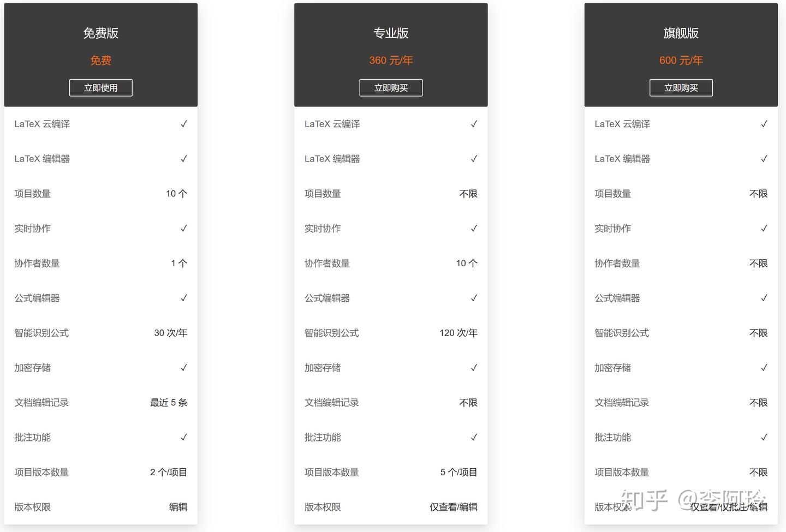The image size is (786, 532).
Task: Click the checkmark beside LaTeX 云编译 in 免费版
Action: [x=184, y=124]
